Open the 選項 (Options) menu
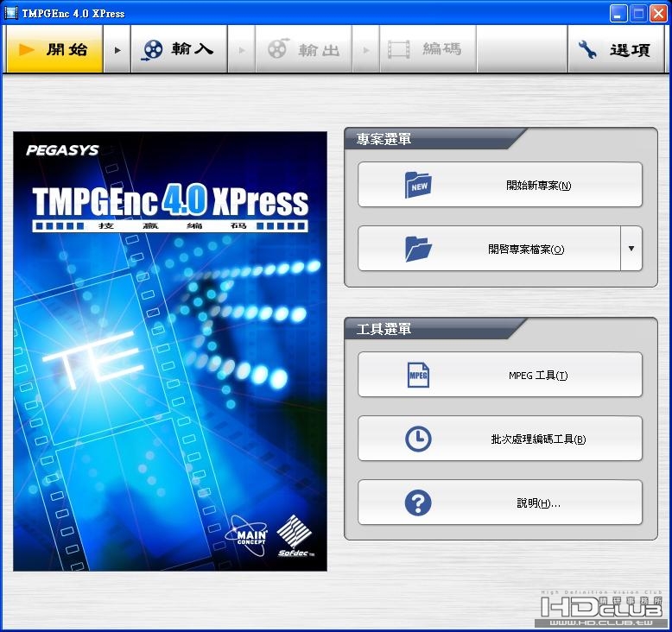 [x=616, y=49]
